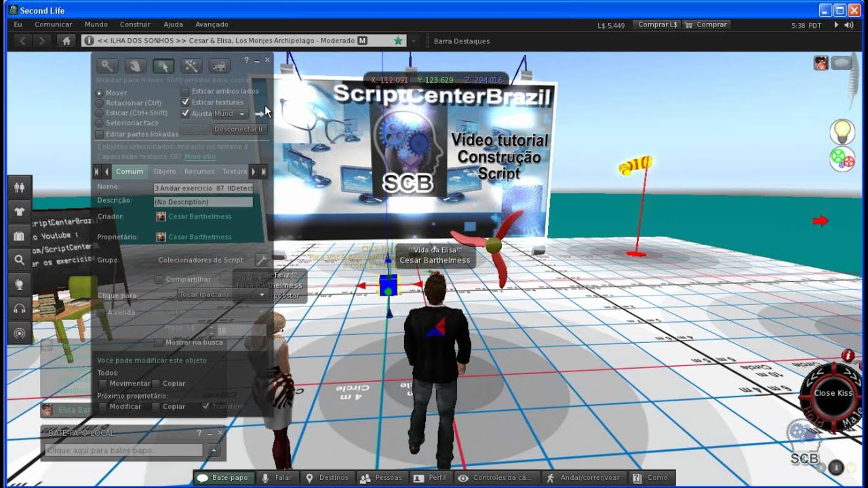Check the Compartilhar checkbox
Screen dimensions: 868x488
[159, 279]
